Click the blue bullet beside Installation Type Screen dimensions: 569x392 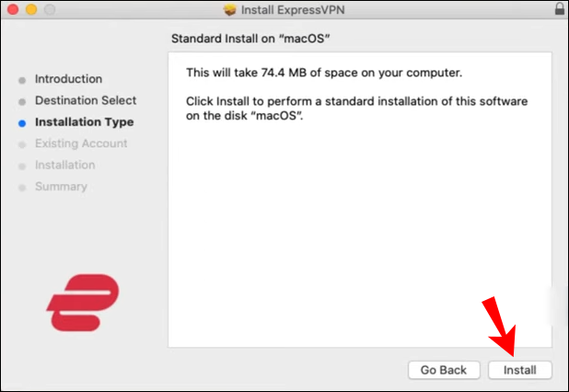pos(21,122)
